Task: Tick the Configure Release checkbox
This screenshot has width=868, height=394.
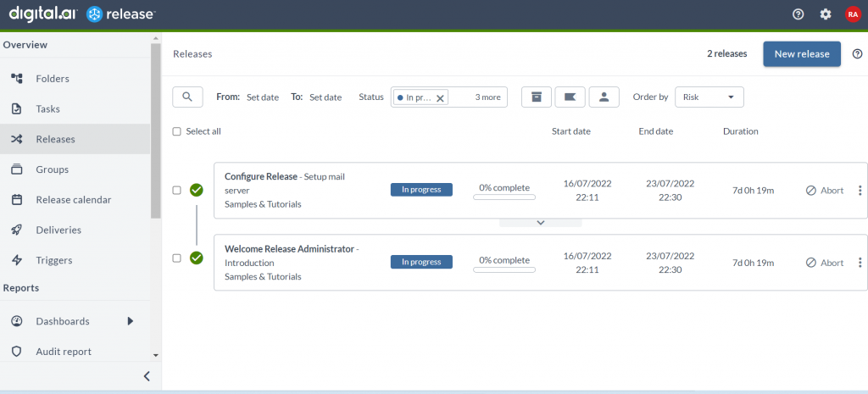Action: point(176,191)
